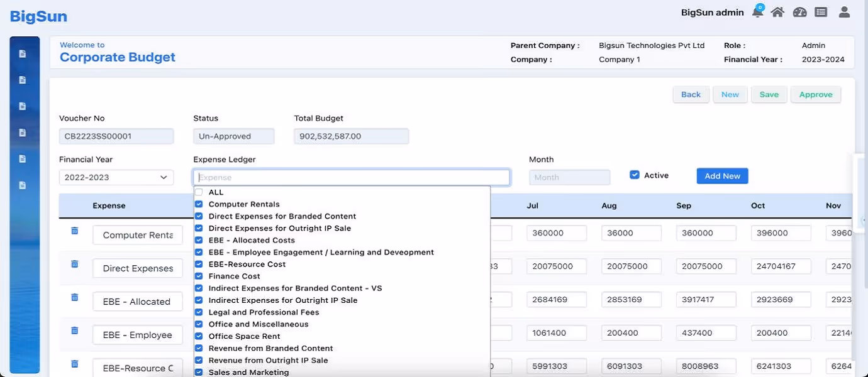Uncheck EBE - Employee Engagement option
The height and width of the screenshot is (377, 868).
pyautogui.click(x=199, y=252)
